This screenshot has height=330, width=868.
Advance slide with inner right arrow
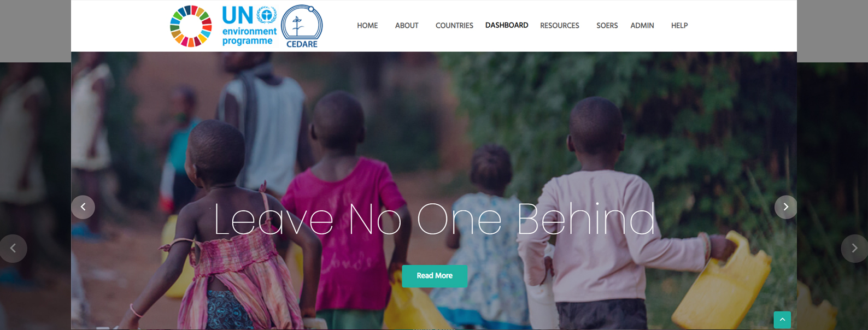tap(785, 207)
